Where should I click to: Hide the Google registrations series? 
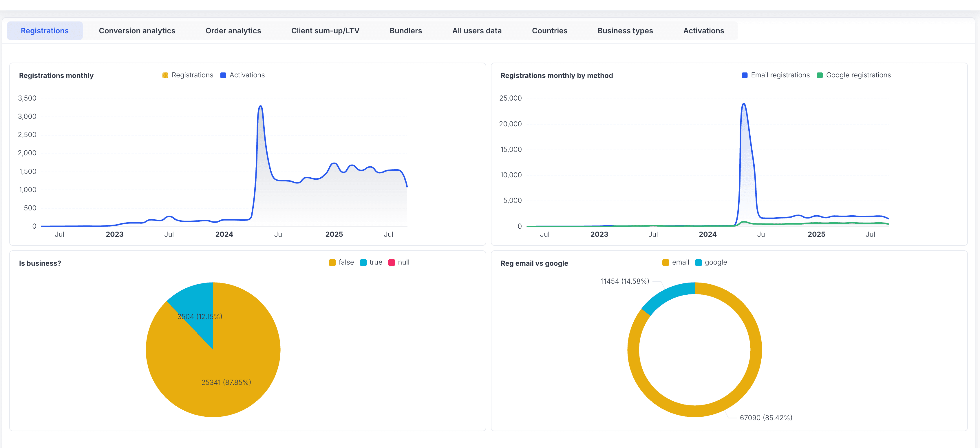coord(854,75)
